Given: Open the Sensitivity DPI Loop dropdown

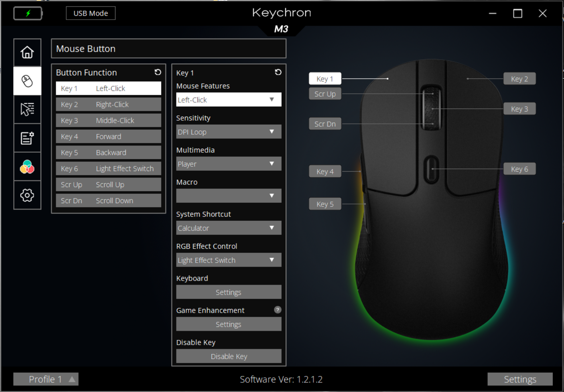Looking at the screenshot, I should pos(229,132).
